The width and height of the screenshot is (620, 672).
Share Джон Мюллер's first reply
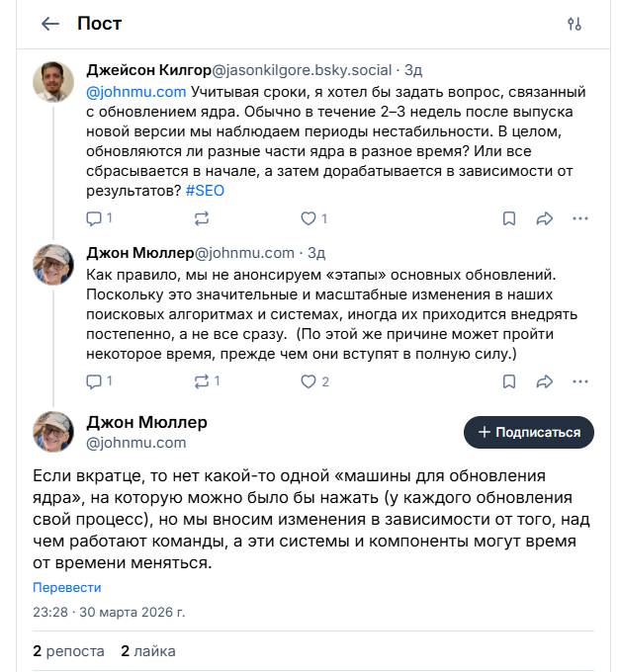[544, 380]
